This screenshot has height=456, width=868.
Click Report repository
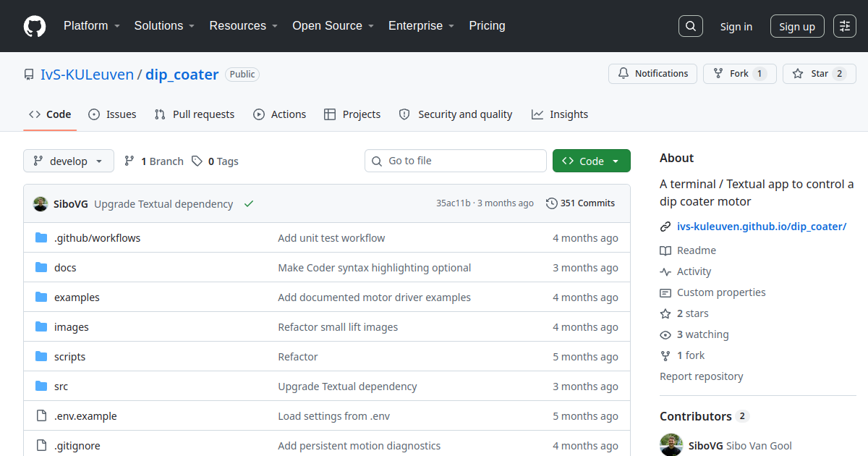(702, 376)
